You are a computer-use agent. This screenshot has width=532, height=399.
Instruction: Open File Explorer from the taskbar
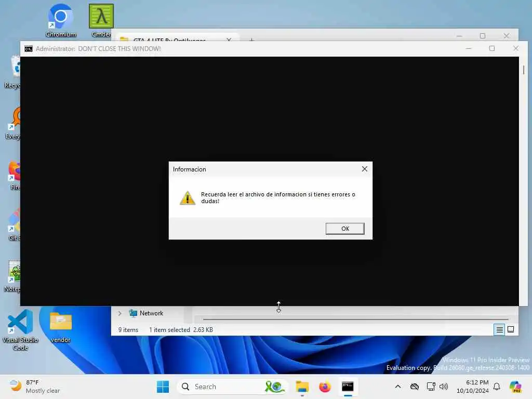[x=302, y=387]
